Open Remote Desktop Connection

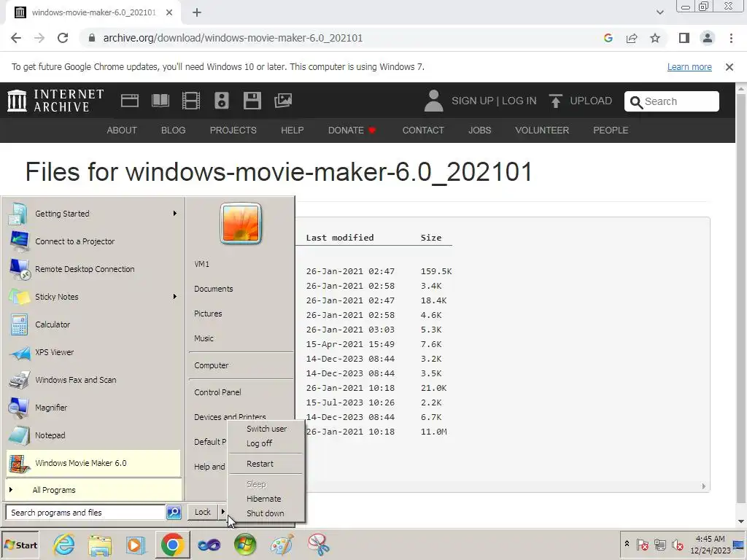[94, 269]
